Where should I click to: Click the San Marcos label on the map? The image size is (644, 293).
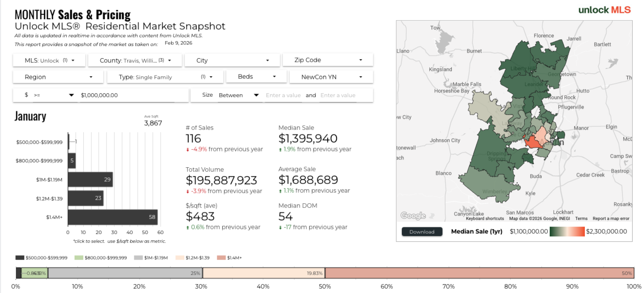519,212
